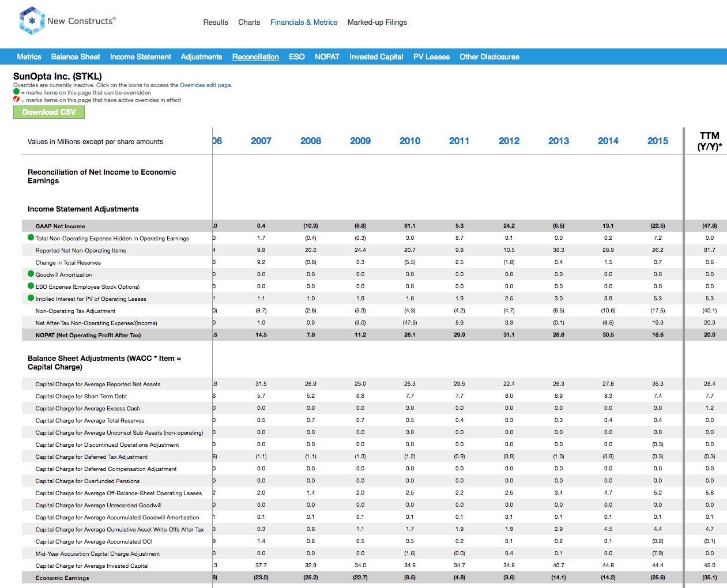Select the NOPAT (Net Operating Profit After Tax) row label

point(88,336)
